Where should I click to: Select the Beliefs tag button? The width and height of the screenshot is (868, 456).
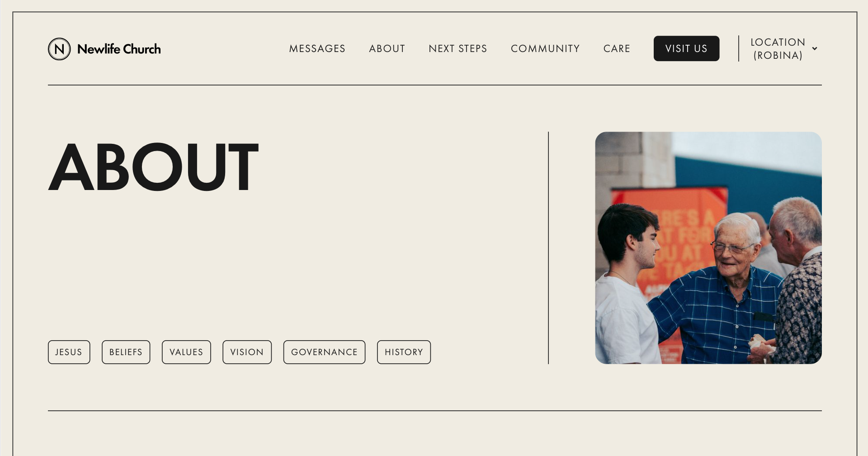[126, 352]
